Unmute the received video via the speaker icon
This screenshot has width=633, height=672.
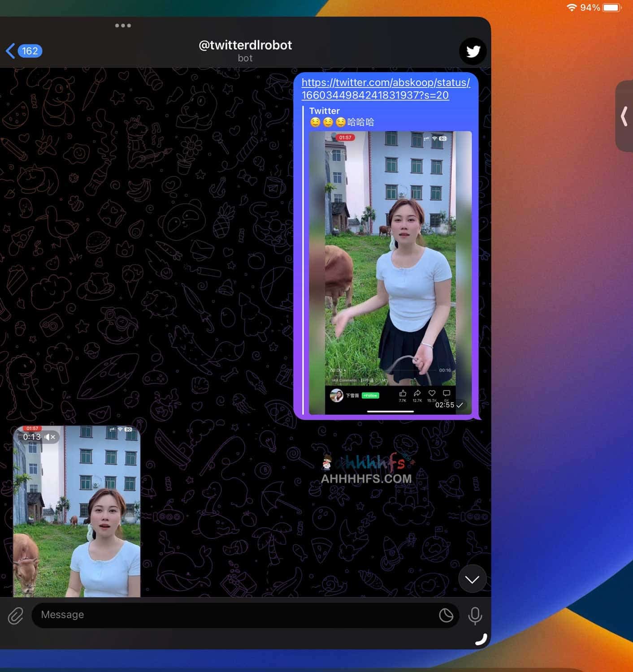point(50,437)
